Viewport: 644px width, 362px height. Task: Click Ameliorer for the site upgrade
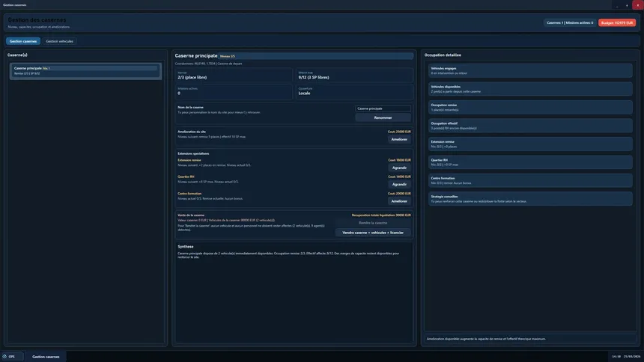399,139
